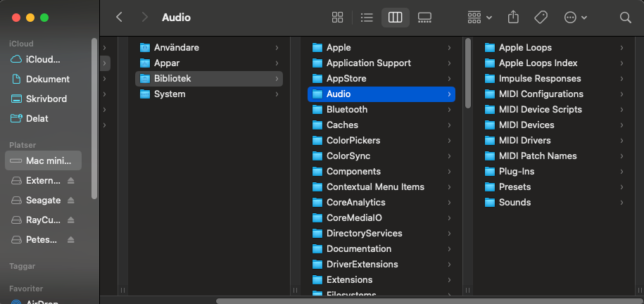The width and height of the screenshot is (644, 304).
Task: Select the MIDI Drivers folder
Action: (x=524, y=140)
